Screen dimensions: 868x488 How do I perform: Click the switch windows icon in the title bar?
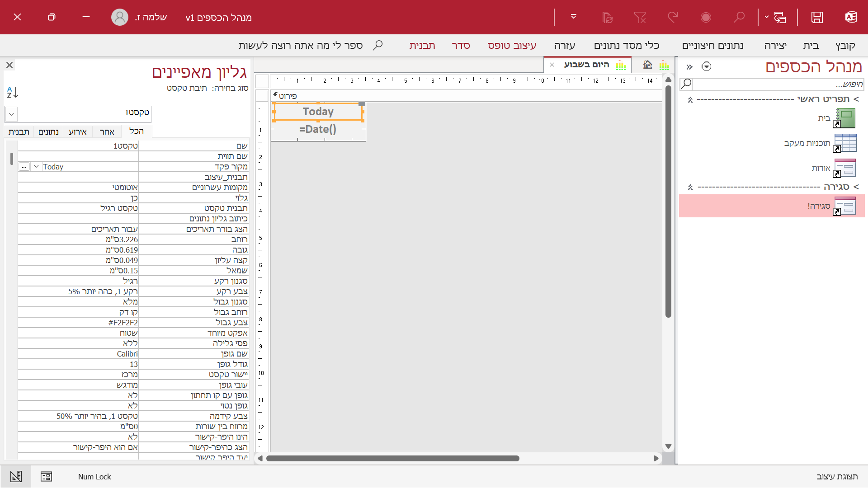tap(780, 17)
